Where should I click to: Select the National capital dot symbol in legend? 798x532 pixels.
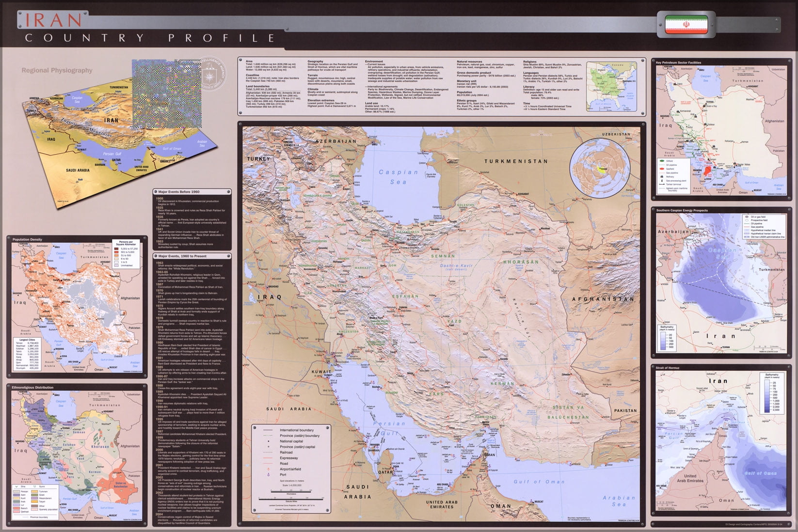click(268, 441)
